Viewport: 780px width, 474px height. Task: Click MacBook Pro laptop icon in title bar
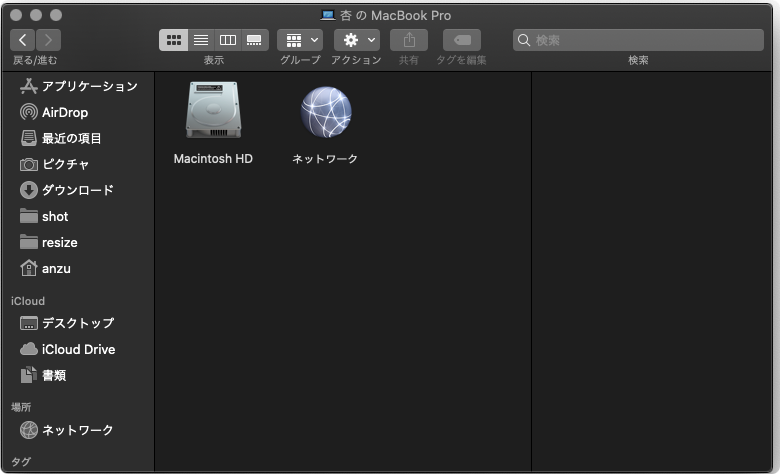(x=327, y=15)
